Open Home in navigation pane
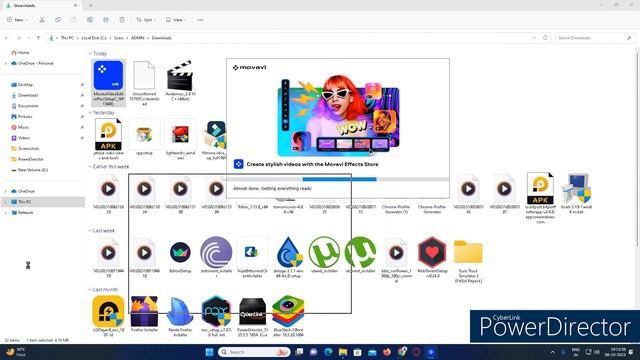 click(20, 53)
